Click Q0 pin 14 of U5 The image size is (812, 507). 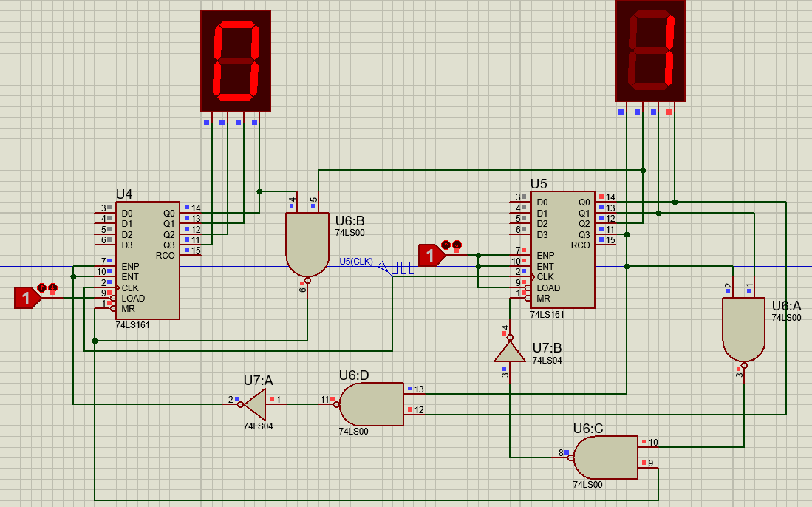coord(605,202)
